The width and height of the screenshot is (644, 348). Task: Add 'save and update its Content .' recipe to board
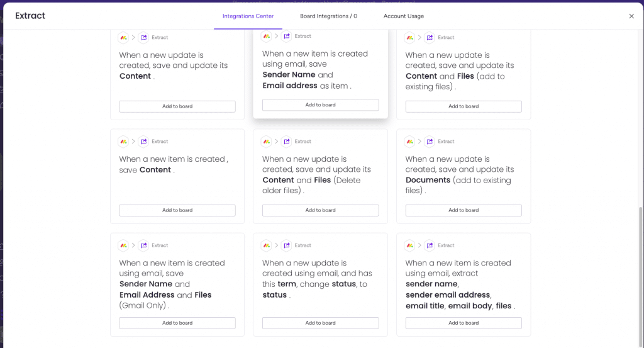coord(177,106)
